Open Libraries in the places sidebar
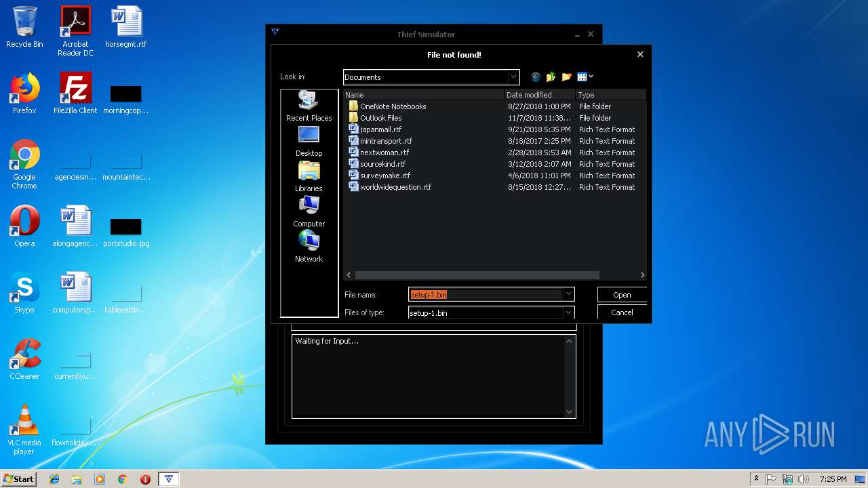 [309, 177]
